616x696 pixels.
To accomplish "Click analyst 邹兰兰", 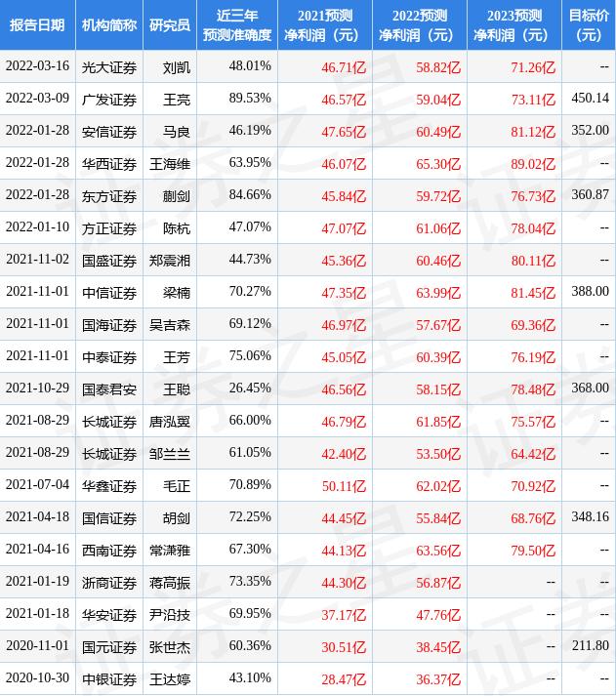I will 170,454.
